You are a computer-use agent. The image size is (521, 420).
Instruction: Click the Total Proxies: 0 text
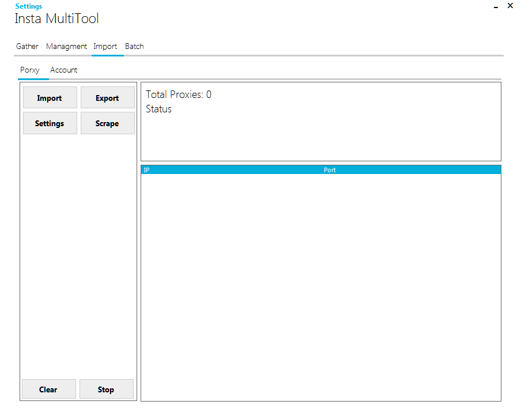pyautogui.click(x=179, y=94)
